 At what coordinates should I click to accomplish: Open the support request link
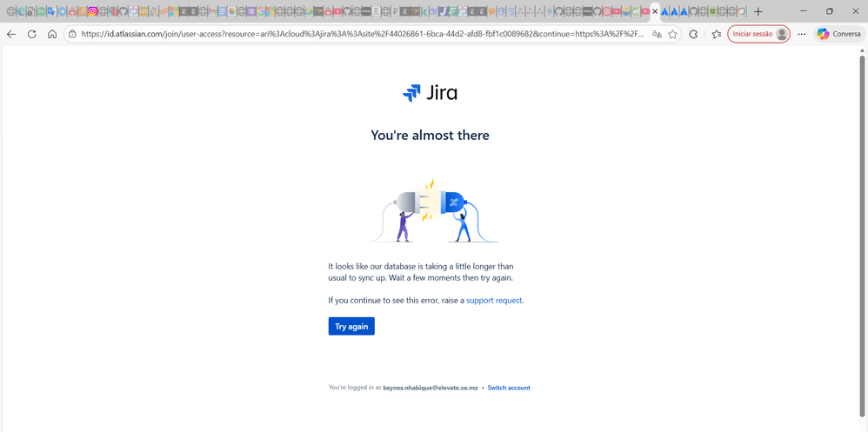[494, 301]
